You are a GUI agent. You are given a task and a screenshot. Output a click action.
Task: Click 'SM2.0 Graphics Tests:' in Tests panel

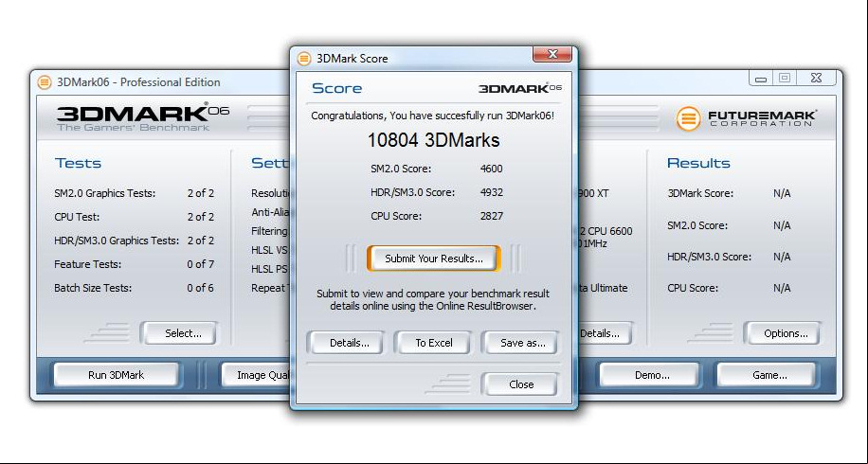pyautogui.click(x=104, y=193)
